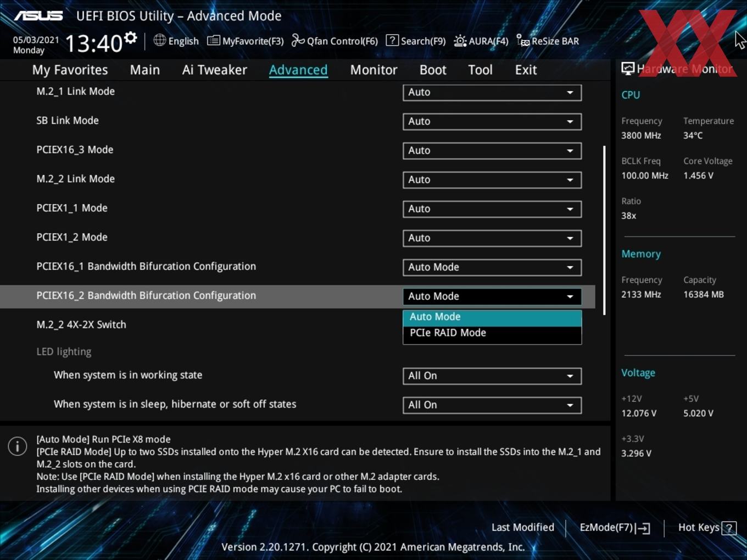The width and height of the screenshot is (747, 560).
Task: Switch to Ai Tweaker tab
Action: tap(215, 70)
